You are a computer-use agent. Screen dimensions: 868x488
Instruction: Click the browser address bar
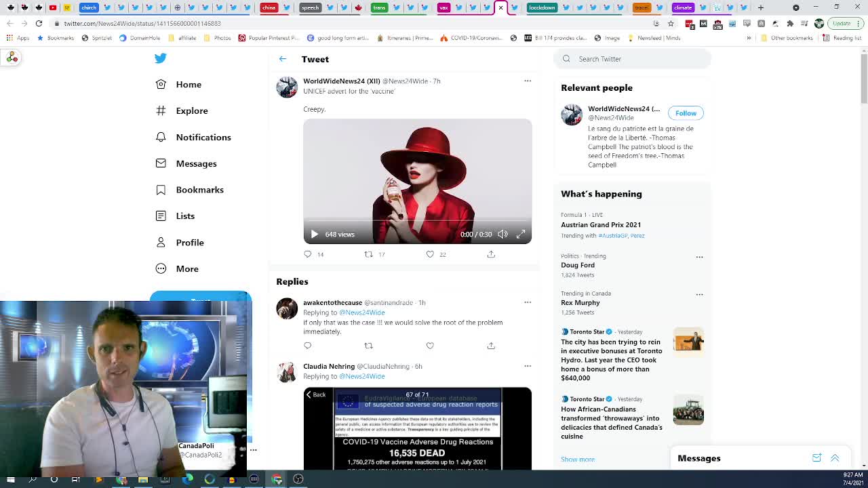[353, 23]
